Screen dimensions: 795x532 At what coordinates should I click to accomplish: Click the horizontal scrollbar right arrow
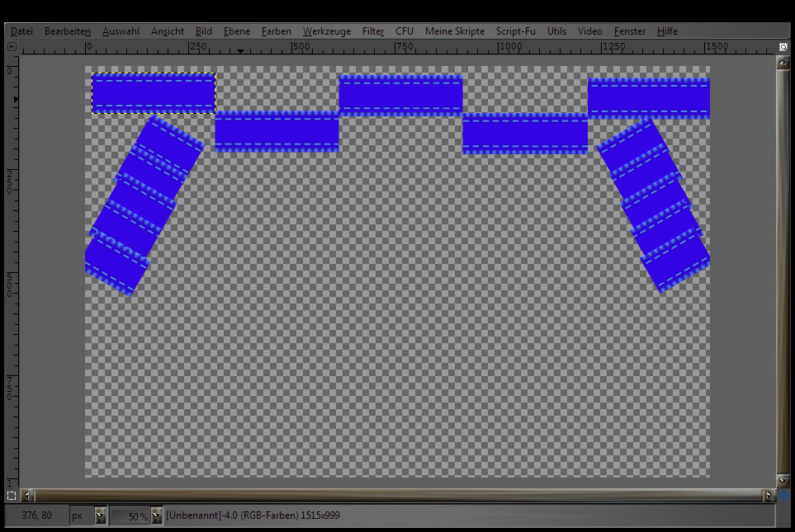pyautogui.click(x=769, y=496)
